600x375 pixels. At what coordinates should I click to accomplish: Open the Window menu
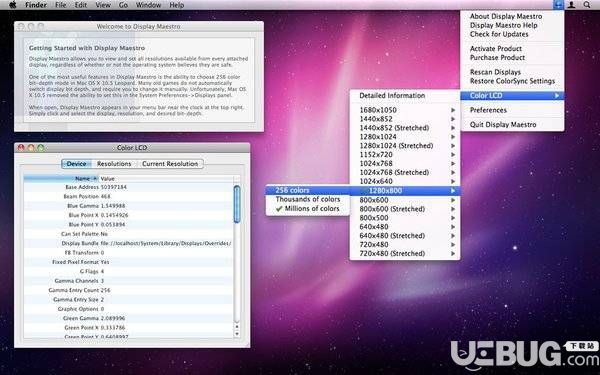coord(148,5)
